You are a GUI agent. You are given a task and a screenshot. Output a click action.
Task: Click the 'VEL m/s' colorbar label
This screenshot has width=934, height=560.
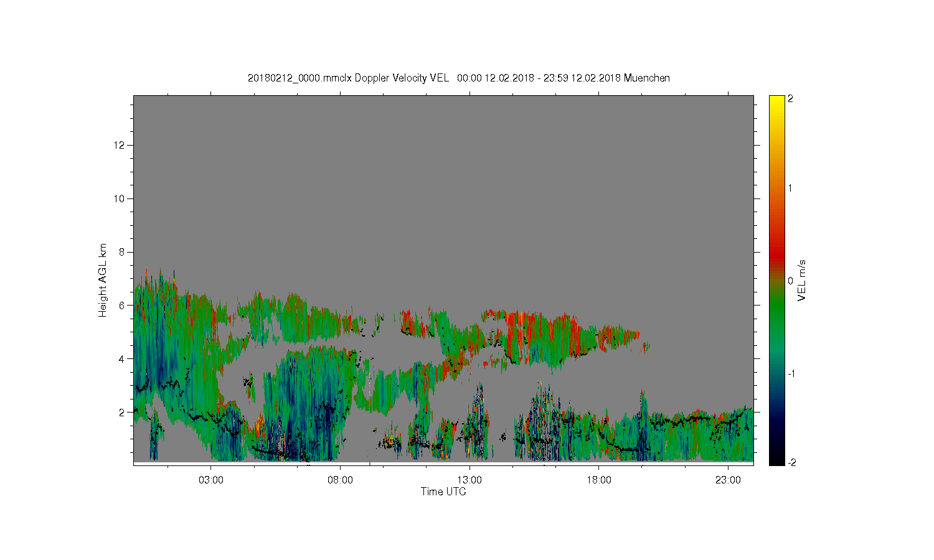pos(803,280)
